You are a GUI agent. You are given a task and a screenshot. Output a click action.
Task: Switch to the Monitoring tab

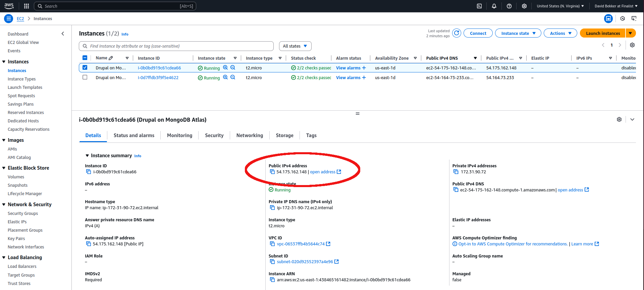180,135
